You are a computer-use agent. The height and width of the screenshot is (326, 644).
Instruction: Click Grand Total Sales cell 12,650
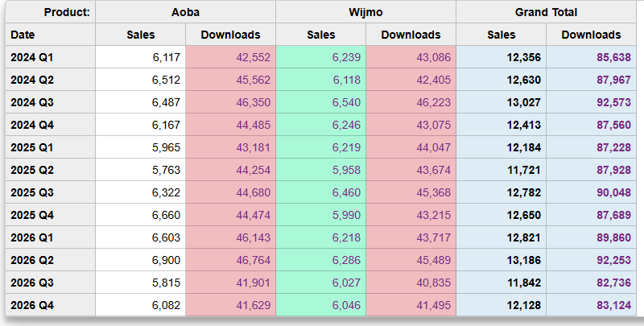501,215
